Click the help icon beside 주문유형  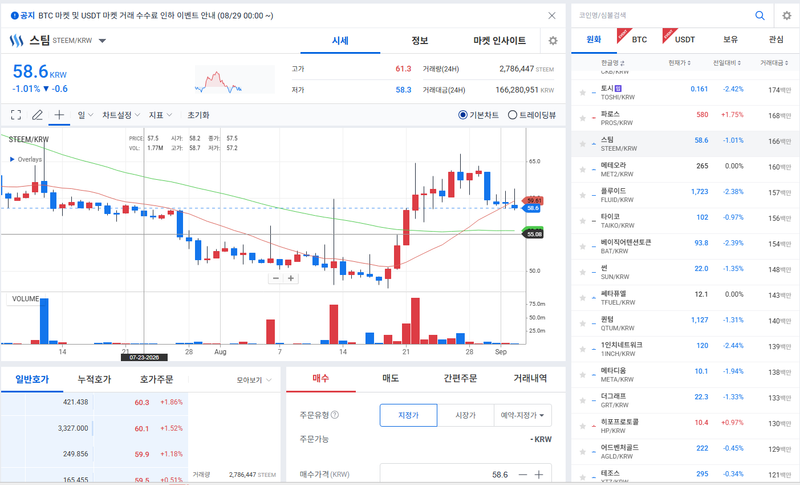tap(335, 415)
